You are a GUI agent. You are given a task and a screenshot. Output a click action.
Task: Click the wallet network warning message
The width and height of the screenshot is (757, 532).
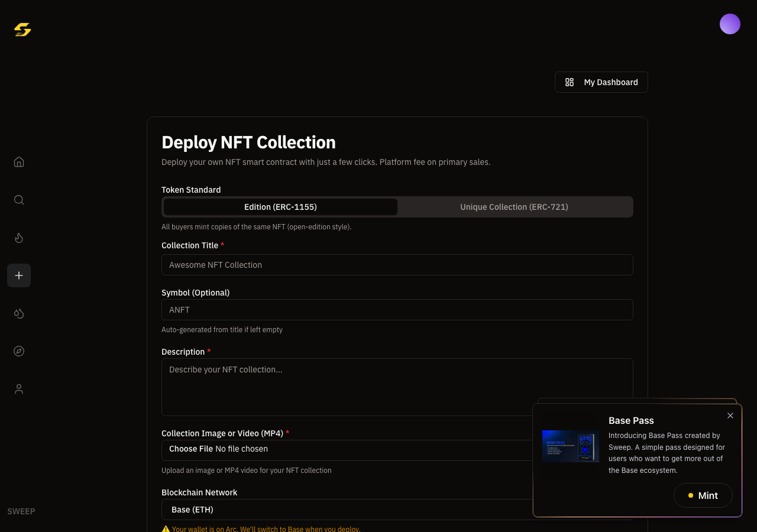(261, 528)
